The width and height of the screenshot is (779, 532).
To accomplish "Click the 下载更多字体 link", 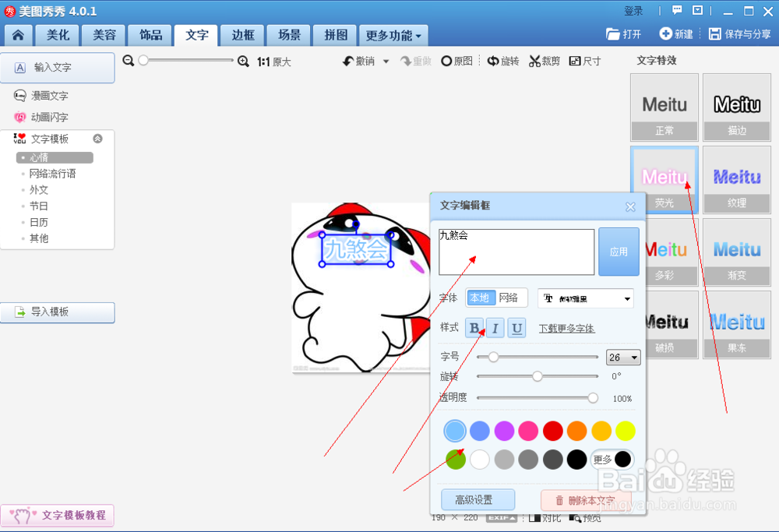I will pos(568,328).
